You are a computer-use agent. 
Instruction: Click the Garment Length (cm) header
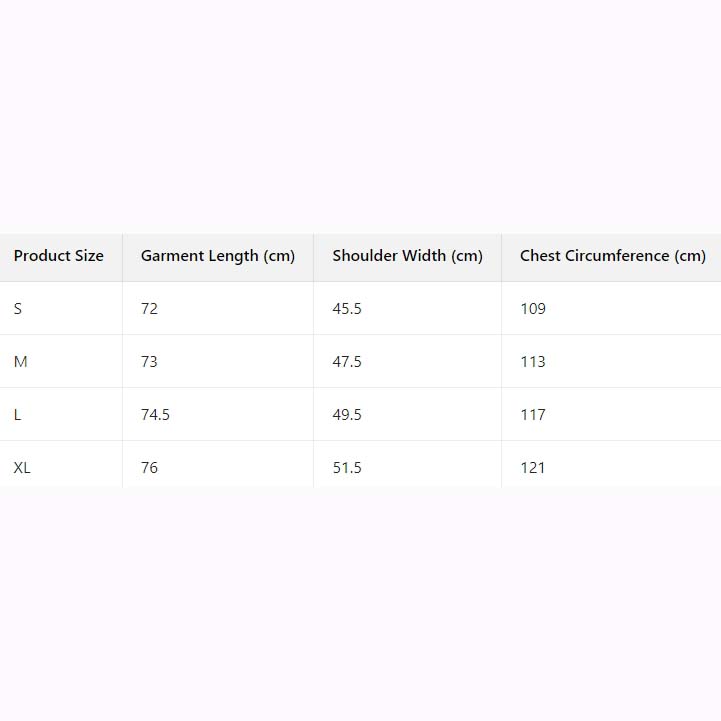point(218,256)
